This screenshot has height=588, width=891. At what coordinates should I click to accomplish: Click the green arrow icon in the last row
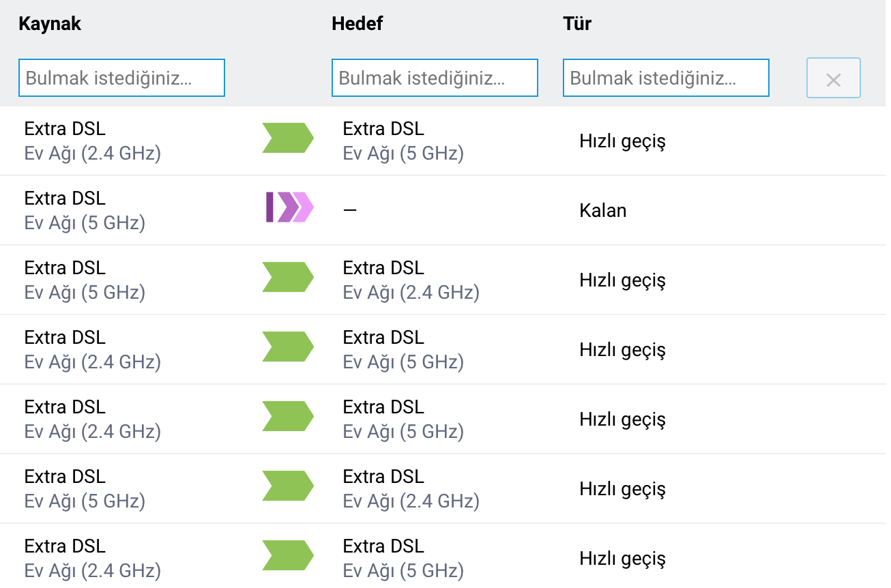coord(288,555)
